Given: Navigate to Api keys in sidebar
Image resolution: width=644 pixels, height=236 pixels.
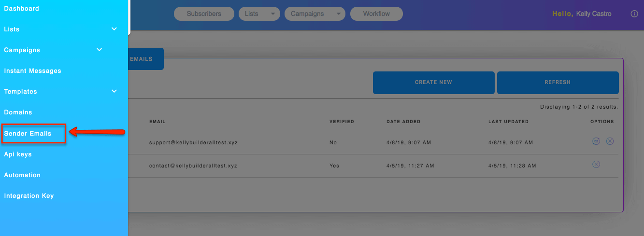Looking at the screenshot, I should pos(18,154).
